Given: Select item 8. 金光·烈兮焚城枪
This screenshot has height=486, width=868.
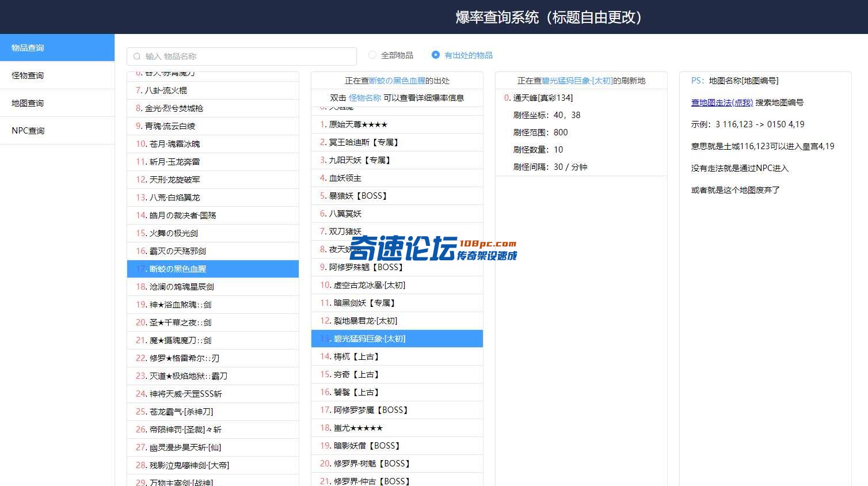Looking at the screenshot, I should click(x=213, y=108).
